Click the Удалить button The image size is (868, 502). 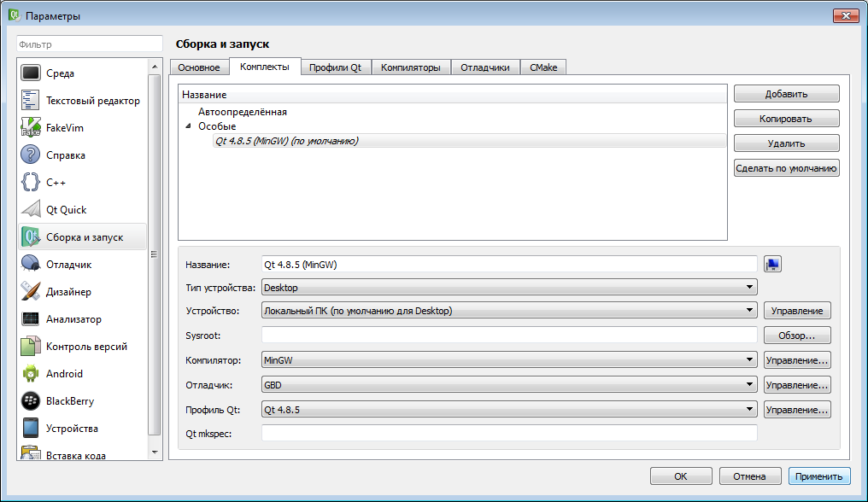click(787, 143)
